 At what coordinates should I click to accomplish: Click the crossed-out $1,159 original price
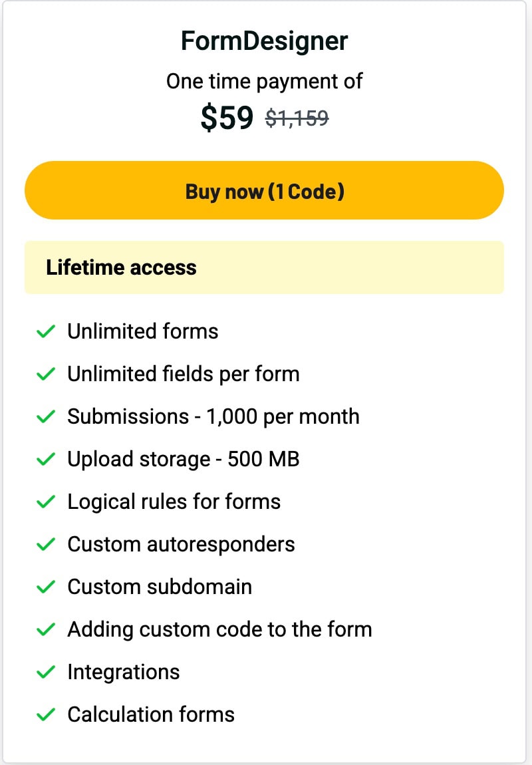coord(297,118)
